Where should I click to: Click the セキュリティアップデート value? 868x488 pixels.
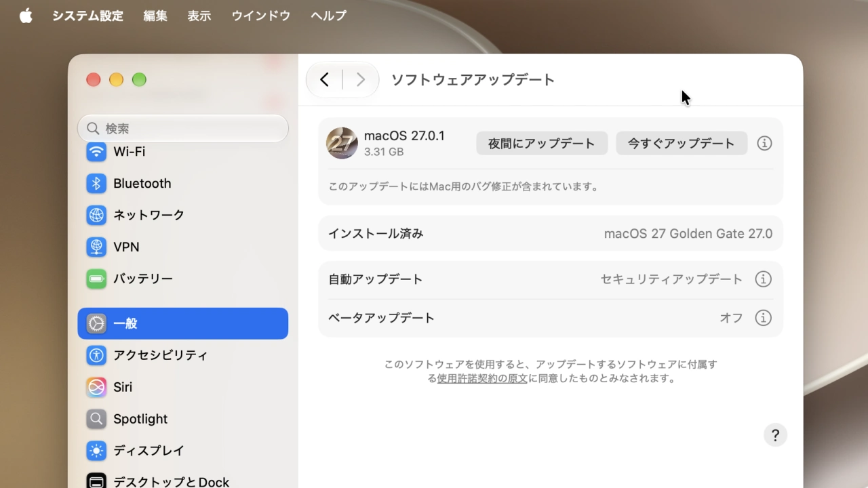671,279
